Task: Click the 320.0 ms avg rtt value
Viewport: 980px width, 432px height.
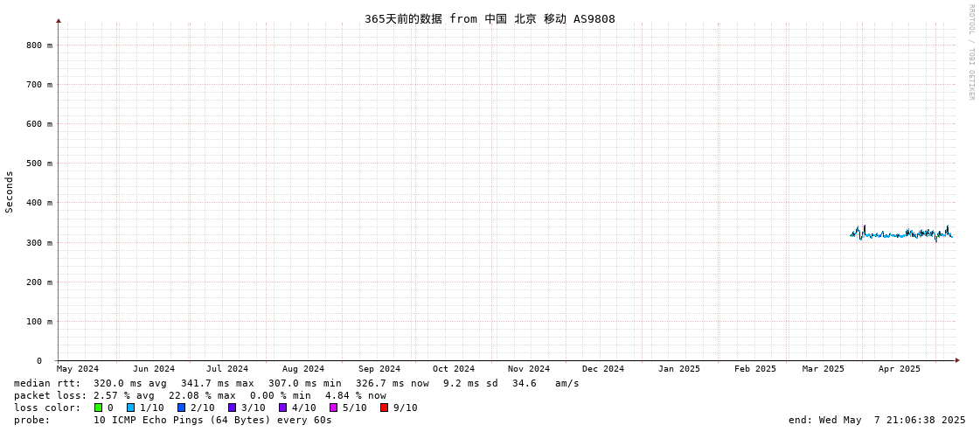Action: (130, 383)
